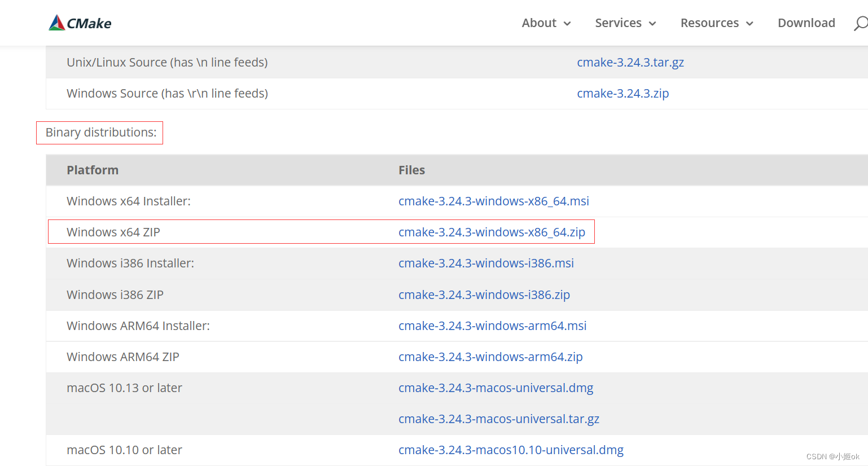868x466 pixels.
Task: Download cmake-3.24.3-windows-arm64.zip archive
Action: (490, 357)
